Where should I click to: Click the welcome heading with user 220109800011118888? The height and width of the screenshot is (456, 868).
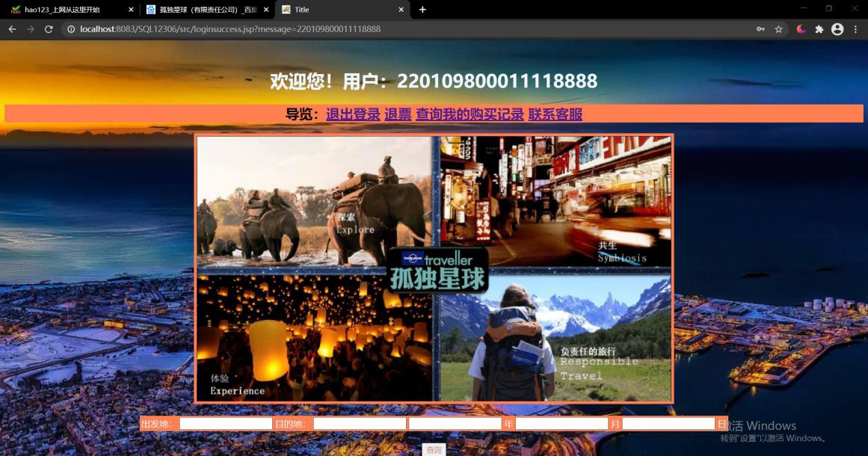(434, 81)
